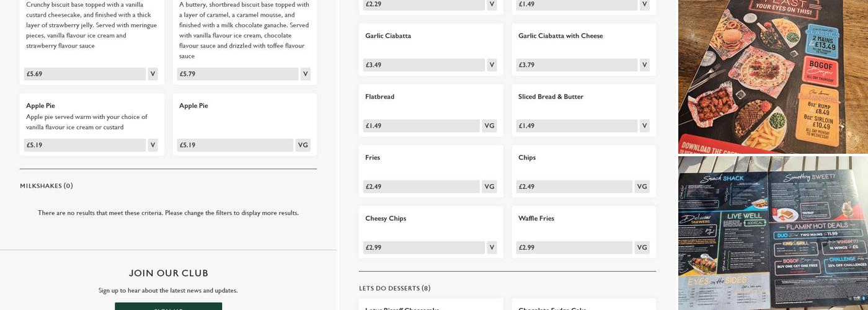This screenshot has height=310, width=868.
Task: Click the V badge on Cheesy Chips
Action: (492, 247)
